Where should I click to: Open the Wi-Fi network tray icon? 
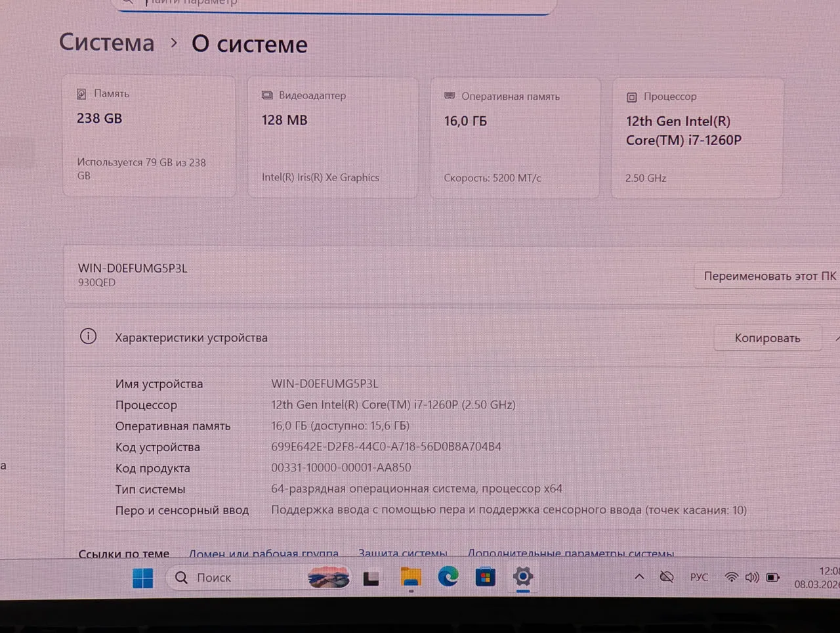pyautogui.click(x=731, y=577)
